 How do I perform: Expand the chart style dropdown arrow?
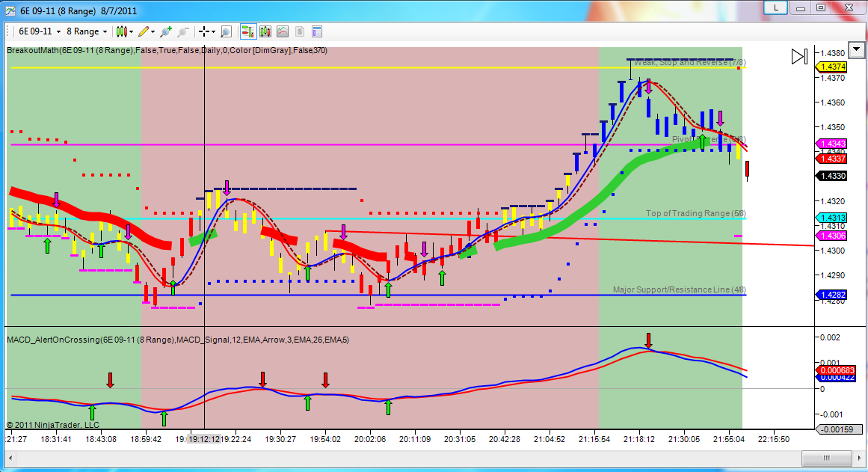[x=131, y=32]
